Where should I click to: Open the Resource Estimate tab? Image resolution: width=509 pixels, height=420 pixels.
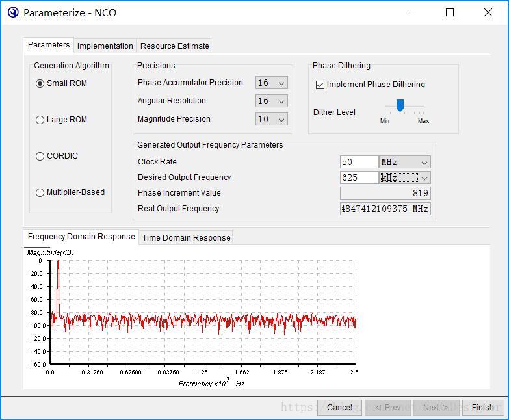point(175,46)
